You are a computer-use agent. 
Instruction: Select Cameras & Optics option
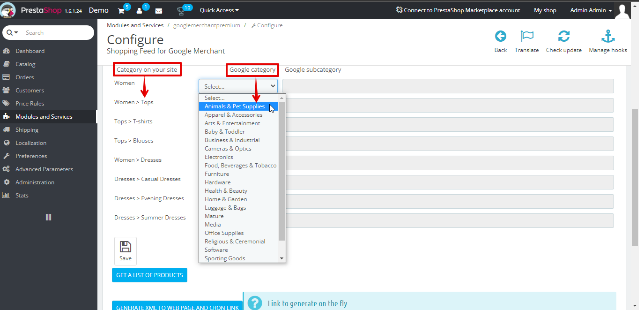tap(238, 149)
